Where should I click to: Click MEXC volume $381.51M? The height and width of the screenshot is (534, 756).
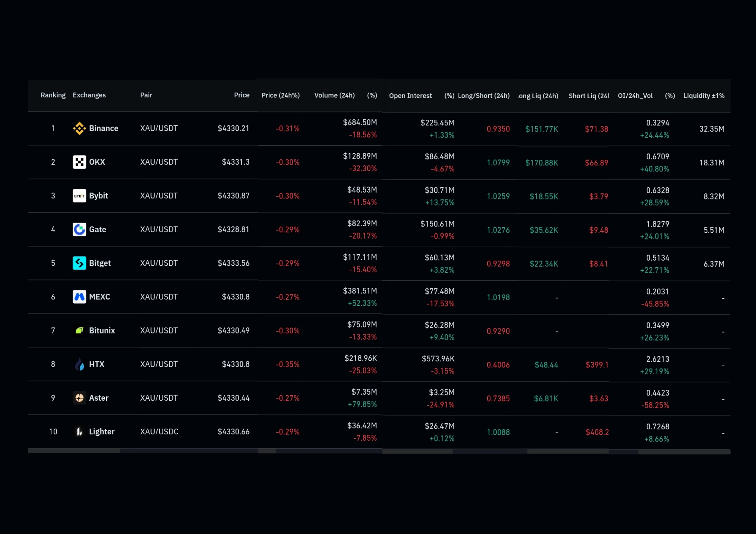pos(360,291)
